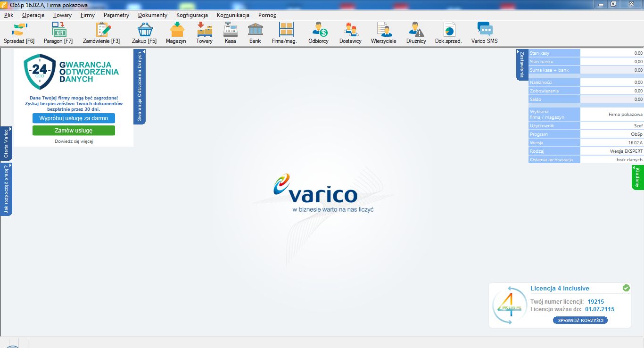This screenshot has height=348, width=644.
Task: Select the Saldo row label
Action: coord(554,99)
